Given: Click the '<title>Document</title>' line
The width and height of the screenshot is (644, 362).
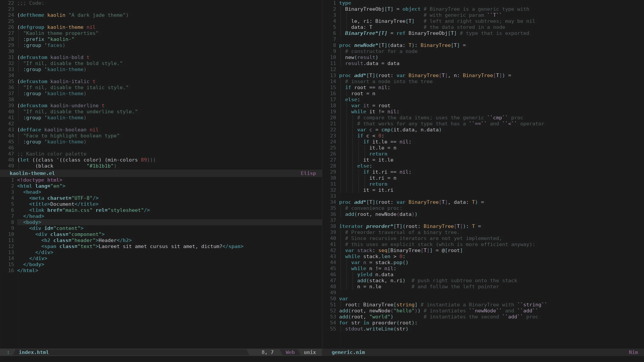Looking at the screenshot, I should (x=64, y=204).
